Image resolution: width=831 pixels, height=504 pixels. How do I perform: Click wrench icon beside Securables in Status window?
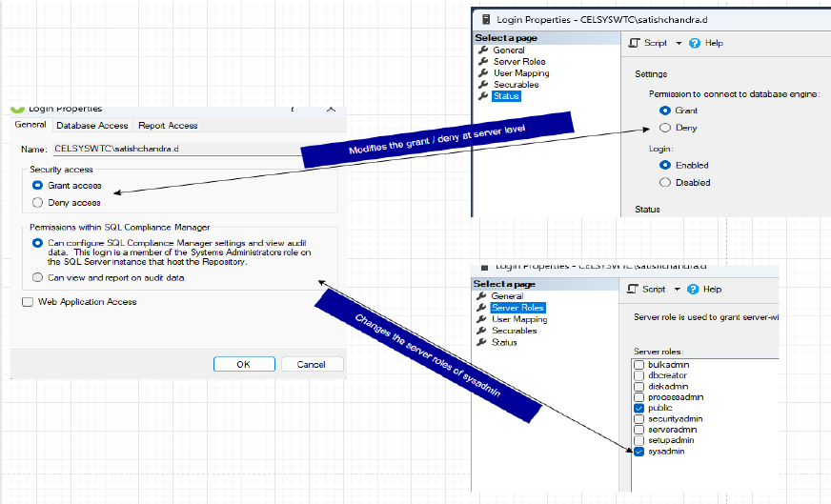coord(483,84)
